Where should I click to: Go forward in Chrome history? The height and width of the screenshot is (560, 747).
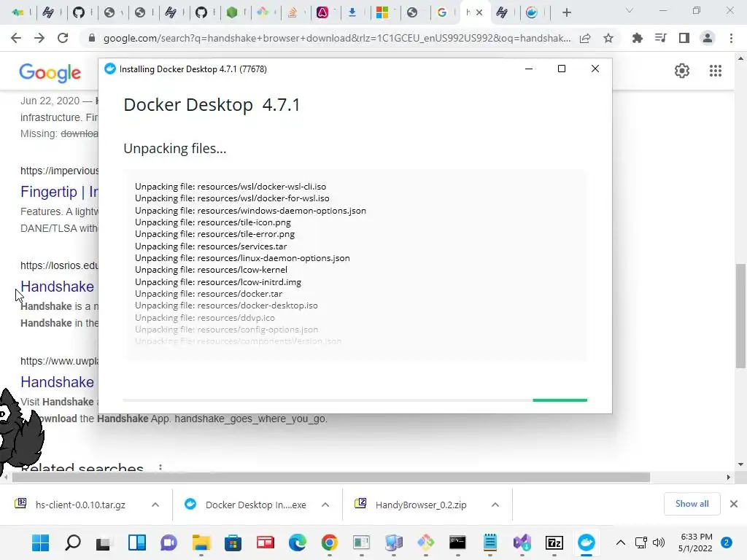pos(39,38)
